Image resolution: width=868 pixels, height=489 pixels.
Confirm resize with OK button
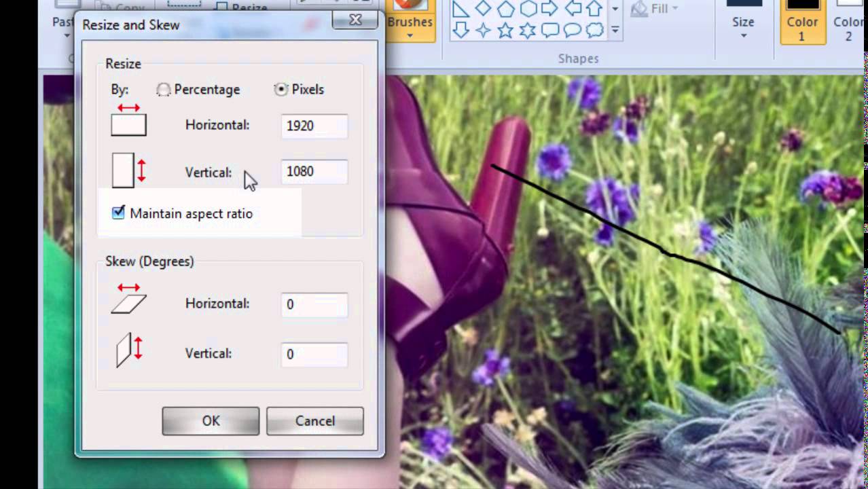point(210,420)
